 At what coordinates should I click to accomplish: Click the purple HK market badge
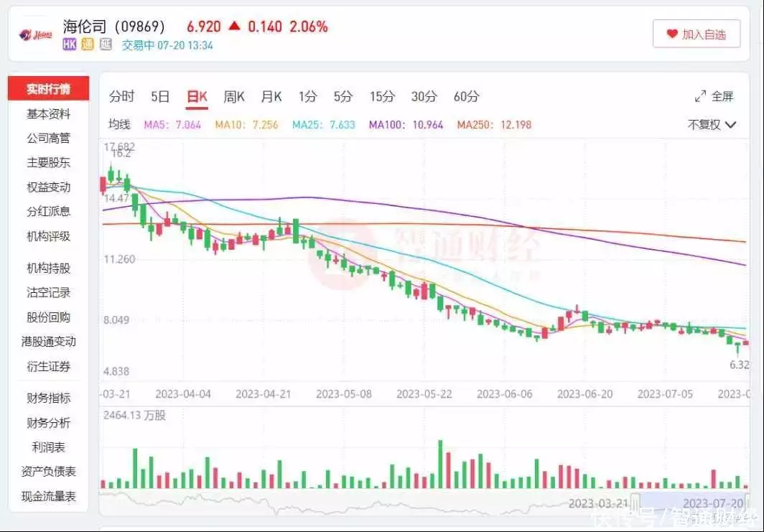[x=69, y=45]
